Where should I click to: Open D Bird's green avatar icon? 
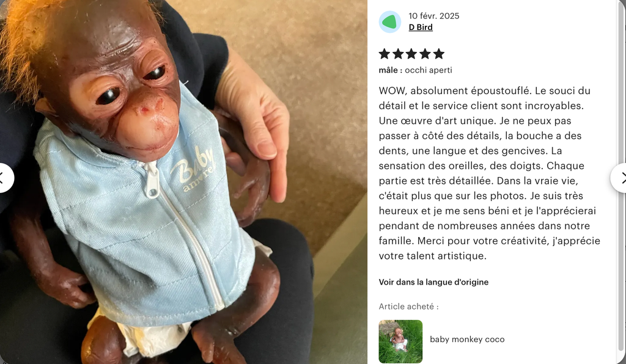coord(389,22)
